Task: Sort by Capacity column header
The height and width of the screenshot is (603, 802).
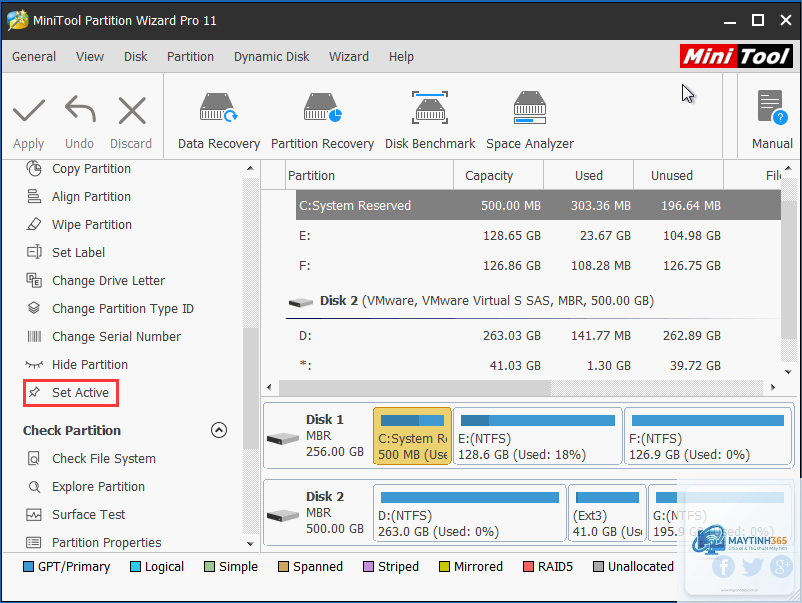Action: coord(498,175)
